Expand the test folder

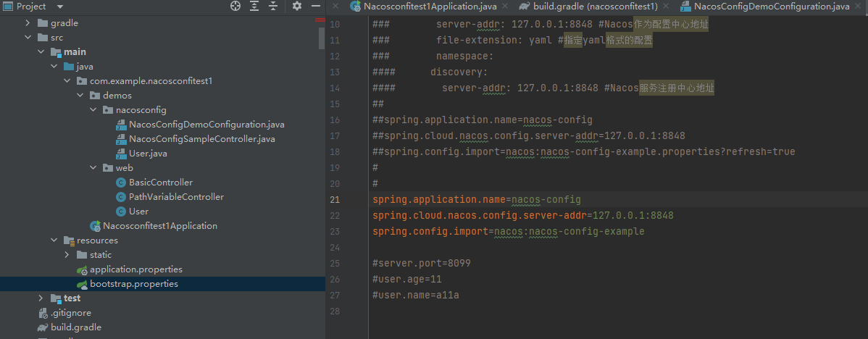pyautogui.click(x=41, y=298)
